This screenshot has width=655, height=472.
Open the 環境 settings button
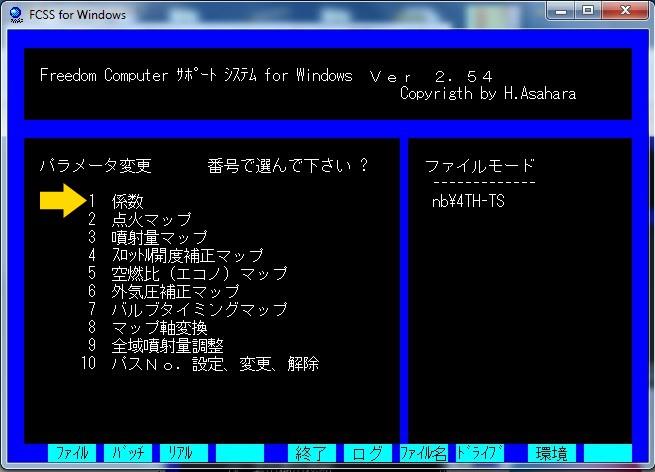(552, 453)
